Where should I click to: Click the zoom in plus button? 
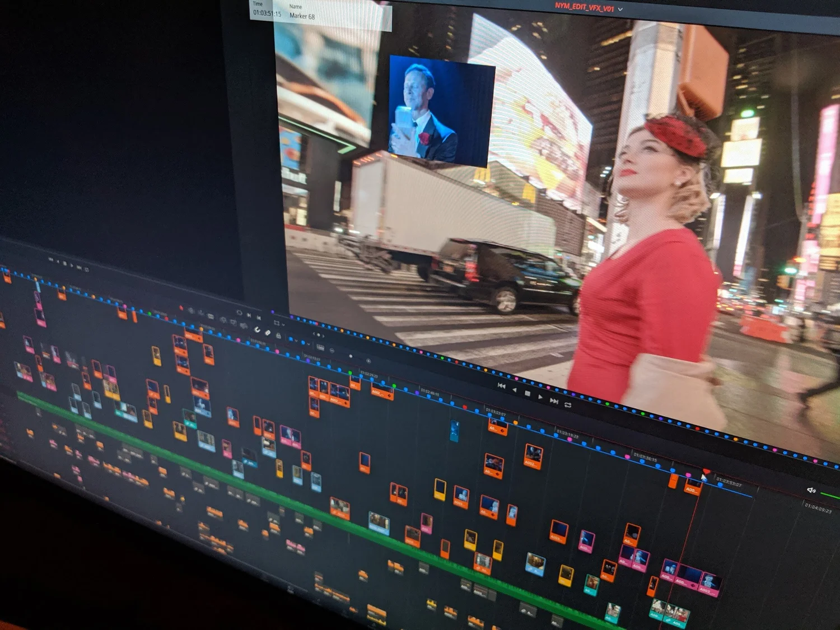pyautogui.click(x=368, y=361)
